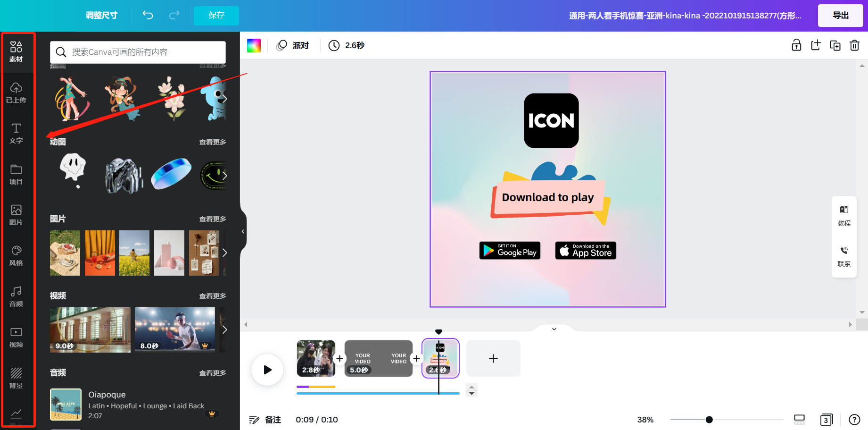Screen dimensions: 868x430
Task: Add transition between second and third clips
Action: coord(416,359)
